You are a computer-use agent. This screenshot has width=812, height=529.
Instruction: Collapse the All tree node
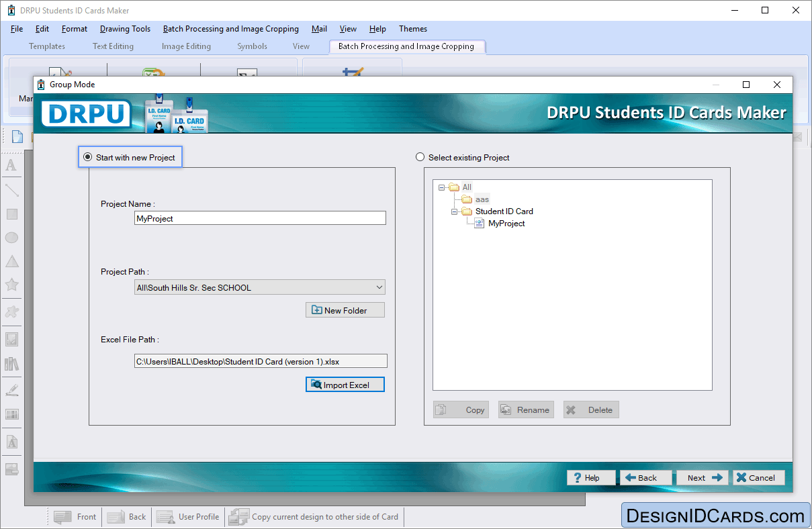[441, 187]
